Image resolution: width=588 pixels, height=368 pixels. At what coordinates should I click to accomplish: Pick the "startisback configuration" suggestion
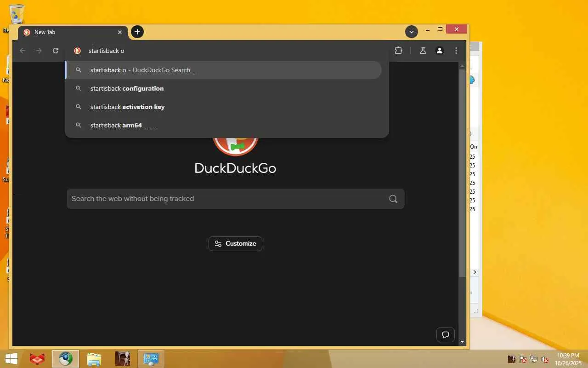coord(224,88)
